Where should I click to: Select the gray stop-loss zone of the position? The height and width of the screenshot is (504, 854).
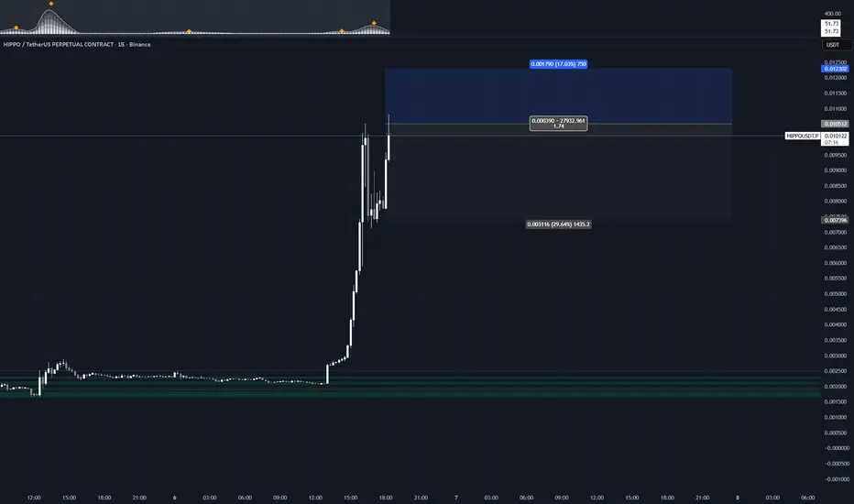558,171
